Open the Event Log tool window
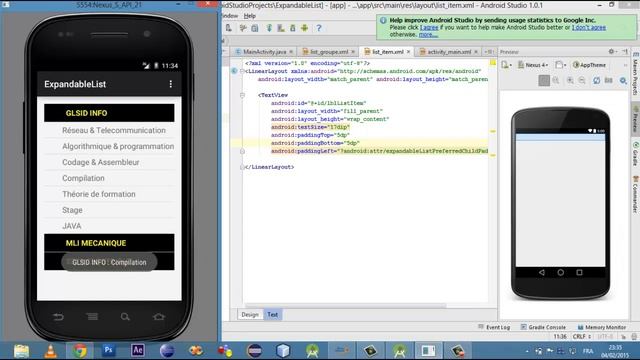The height and width of the screenshot is (360, 640). pyautogui.click(x=494, y=327)
